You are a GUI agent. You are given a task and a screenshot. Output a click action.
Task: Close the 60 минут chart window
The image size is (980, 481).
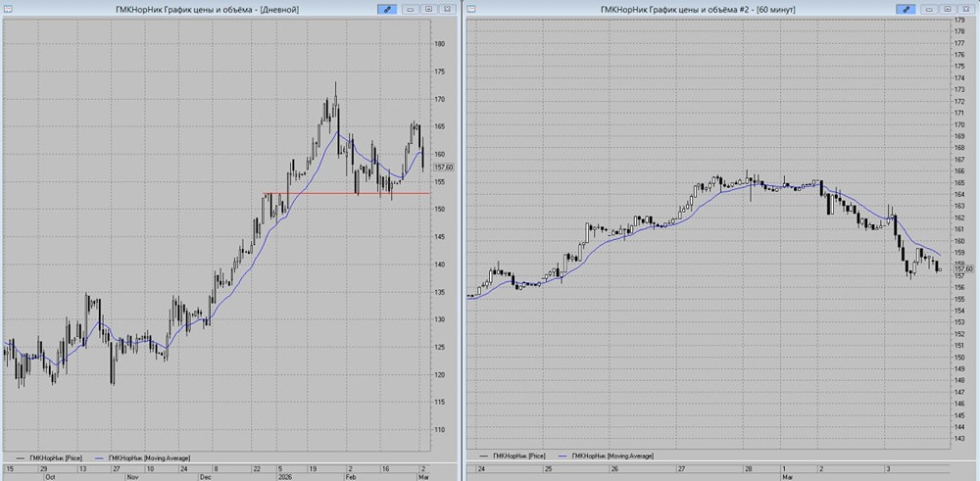(966, 9)
